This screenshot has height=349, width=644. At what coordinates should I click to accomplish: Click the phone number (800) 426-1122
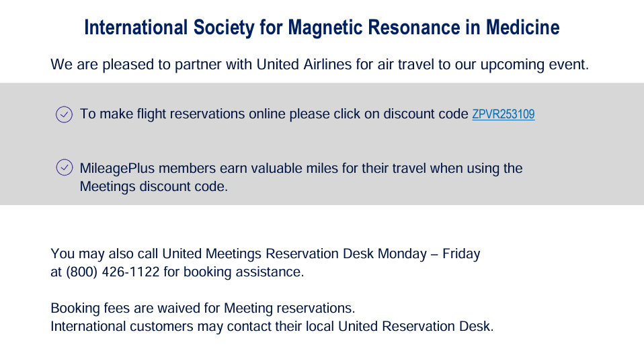(x=106, y=272)
